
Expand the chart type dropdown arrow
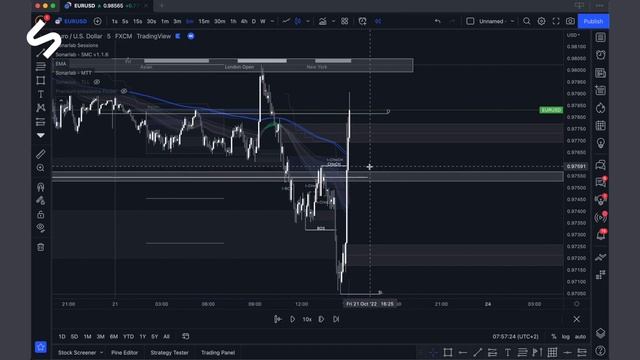[308, 21]
